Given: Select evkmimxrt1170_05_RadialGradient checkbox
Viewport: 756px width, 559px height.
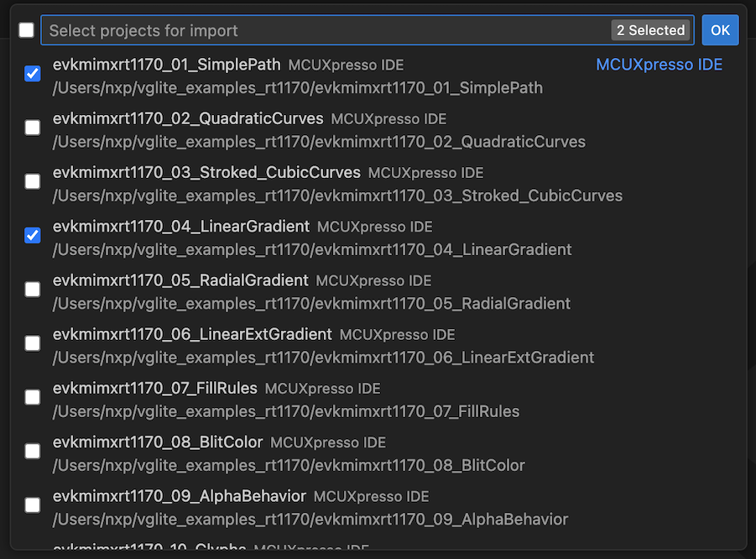Looking at the screenshot, I should click(31, 290).
